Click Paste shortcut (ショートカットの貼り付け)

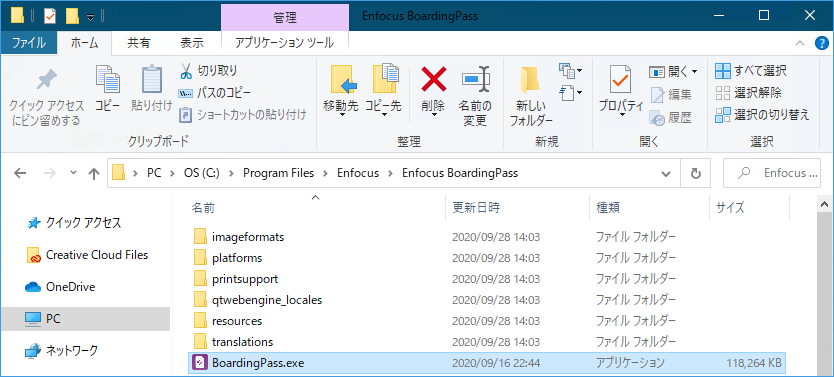(x=243, y=114)
